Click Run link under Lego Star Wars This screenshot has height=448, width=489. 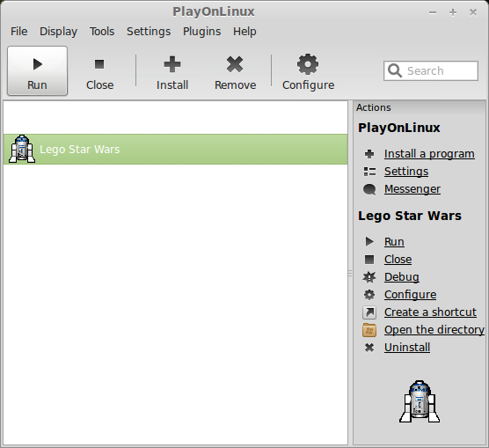[x=394, y=242]
